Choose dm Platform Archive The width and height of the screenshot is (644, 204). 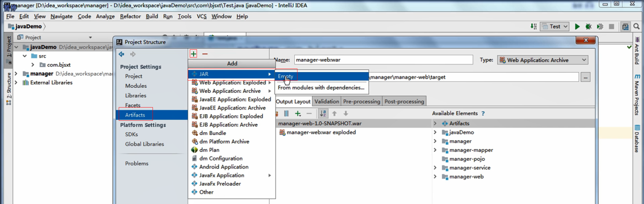point(232,142)
